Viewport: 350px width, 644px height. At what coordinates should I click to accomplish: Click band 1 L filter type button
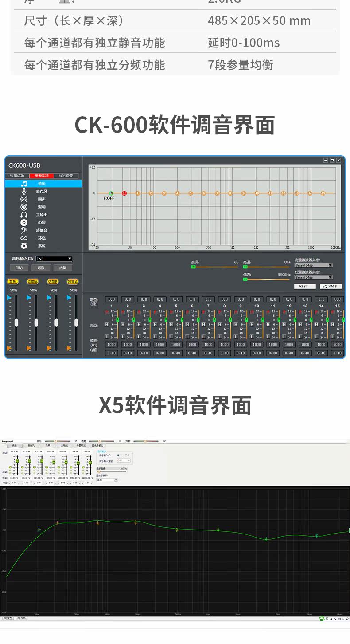point(106,337)
